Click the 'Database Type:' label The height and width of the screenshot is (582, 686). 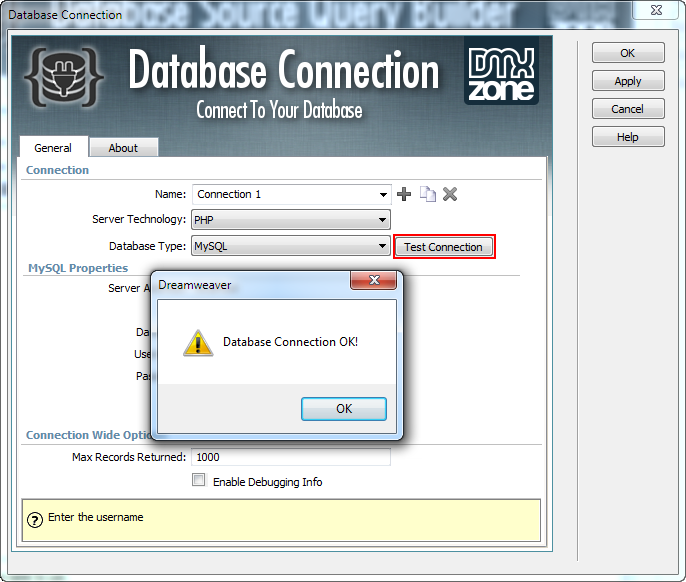pos(147,246)
